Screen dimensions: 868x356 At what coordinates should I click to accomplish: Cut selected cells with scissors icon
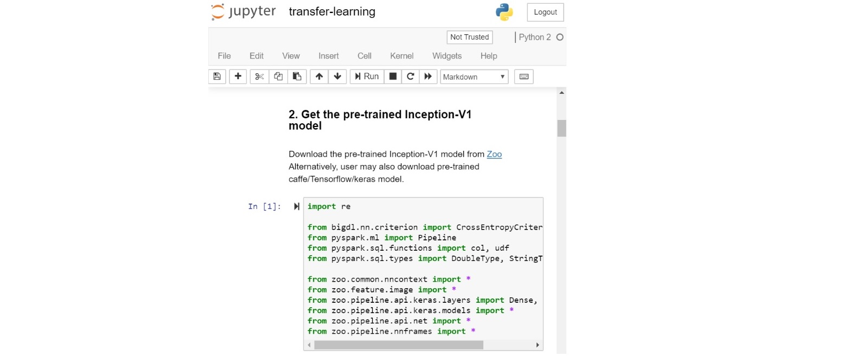click(259, 77)
